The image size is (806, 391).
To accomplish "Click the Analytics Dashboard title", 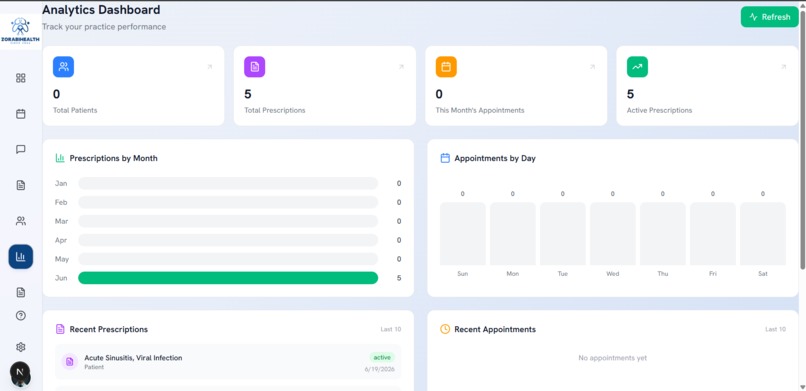I will tap(101, 10).
